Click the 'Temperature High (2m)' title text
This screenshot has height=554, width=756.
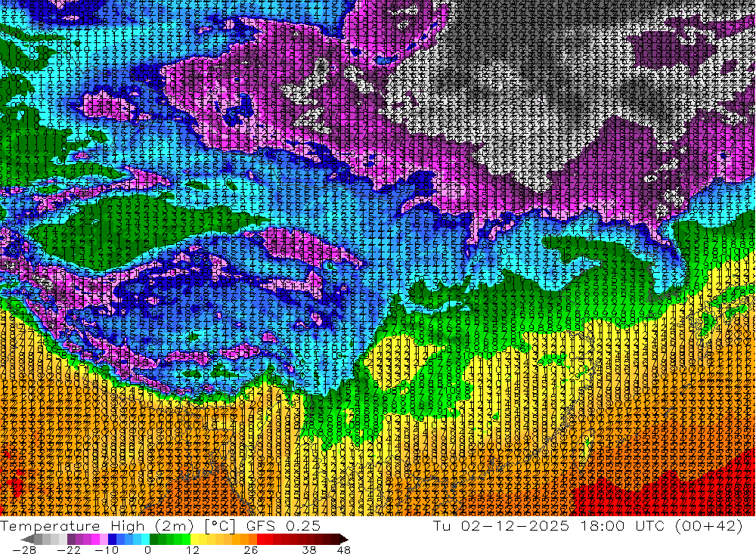coord(97,525)
